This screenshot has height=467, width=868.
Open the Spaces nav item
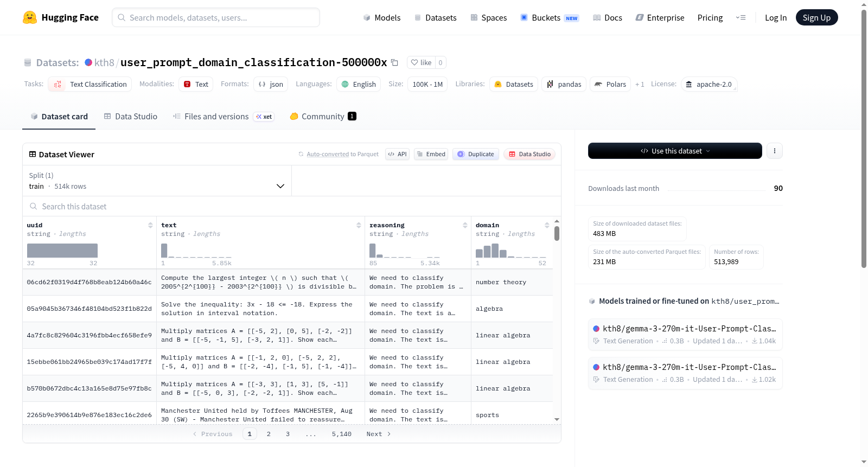pos(488,18)
